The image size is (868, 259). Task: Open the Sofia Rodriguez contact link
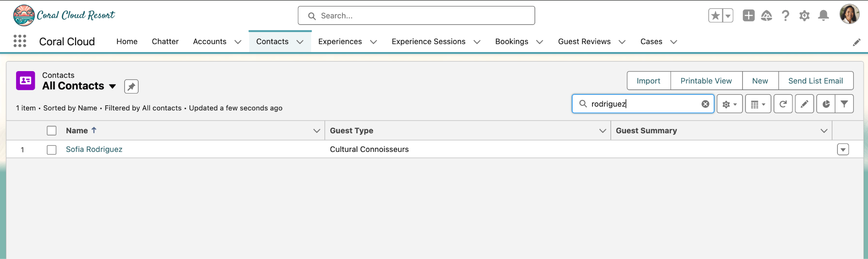click(x=94, y=149)
